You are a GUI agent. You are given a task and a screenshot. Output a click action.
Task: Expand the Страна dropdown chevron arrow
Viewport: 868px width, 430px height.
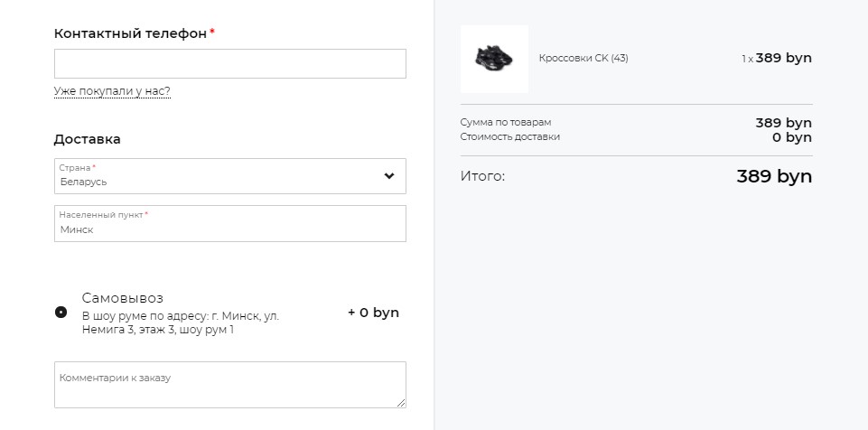(x=389, y=176)
